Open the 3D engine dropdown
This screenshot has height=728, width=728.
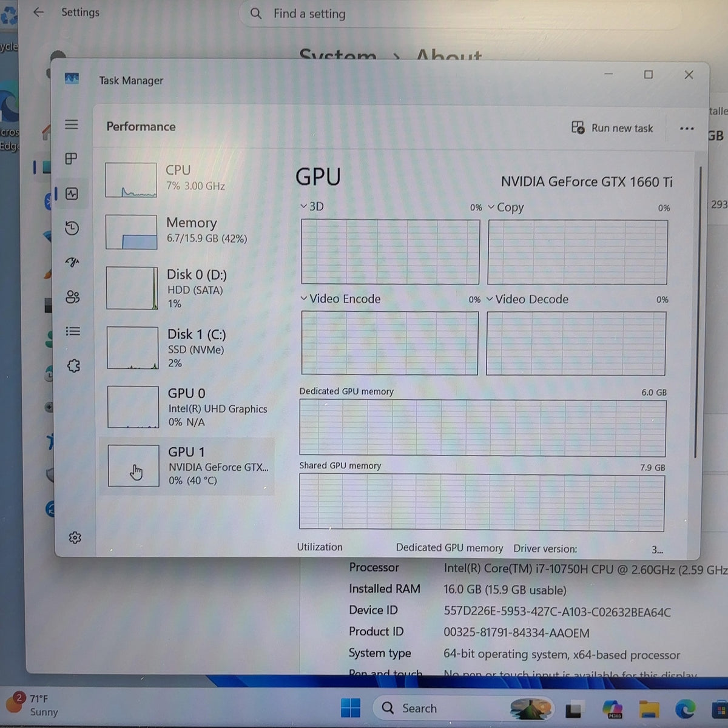[312, 206]
